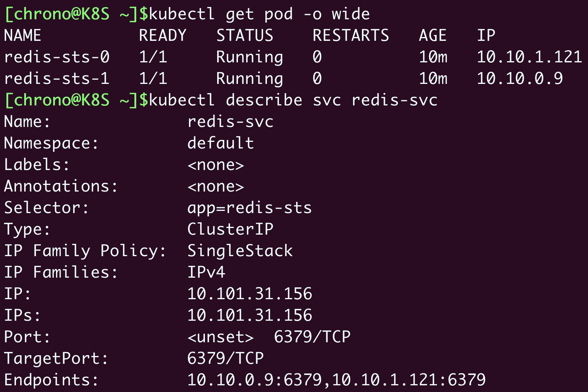Click the kubectl get pod command text
588x392 pixels.
tap(259, 14)
